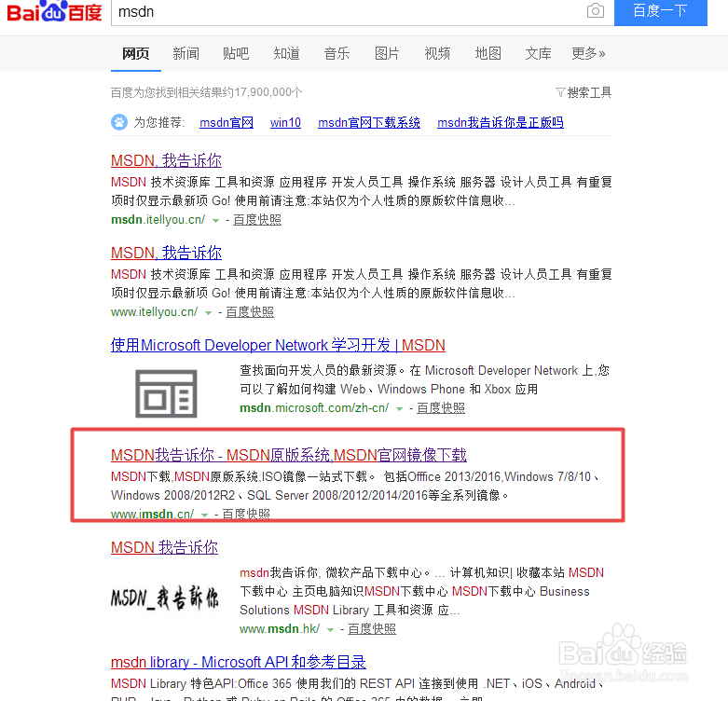Switch to the 视频 tab

[x=437, y=54]
